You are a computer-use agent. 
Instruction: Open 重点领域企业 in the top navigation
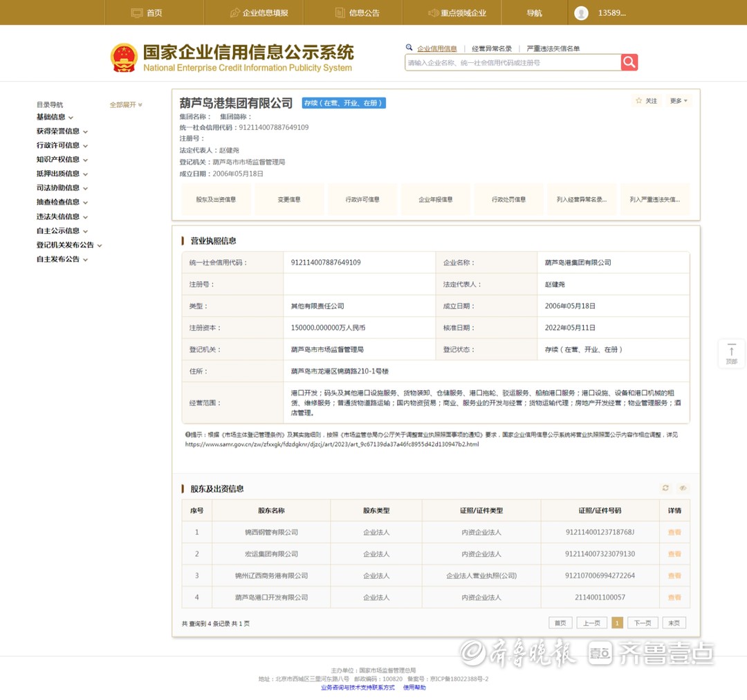[457, 13]
